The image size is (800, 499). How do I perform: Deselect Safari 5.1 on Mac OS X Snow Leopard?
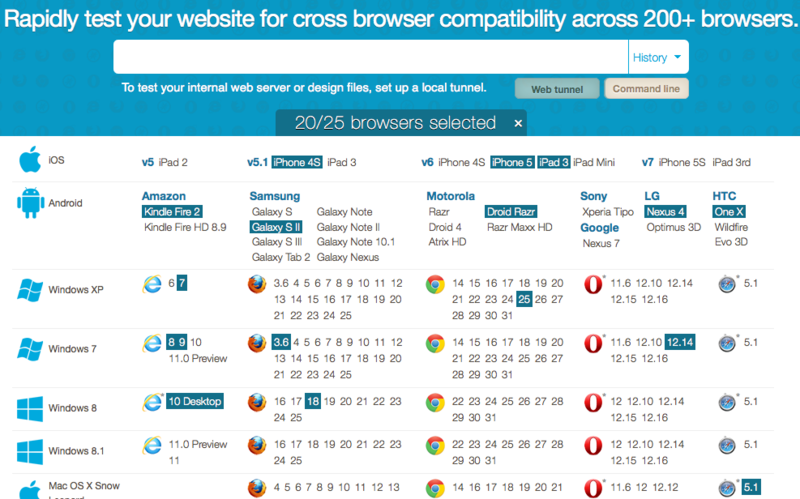point(751,487)
